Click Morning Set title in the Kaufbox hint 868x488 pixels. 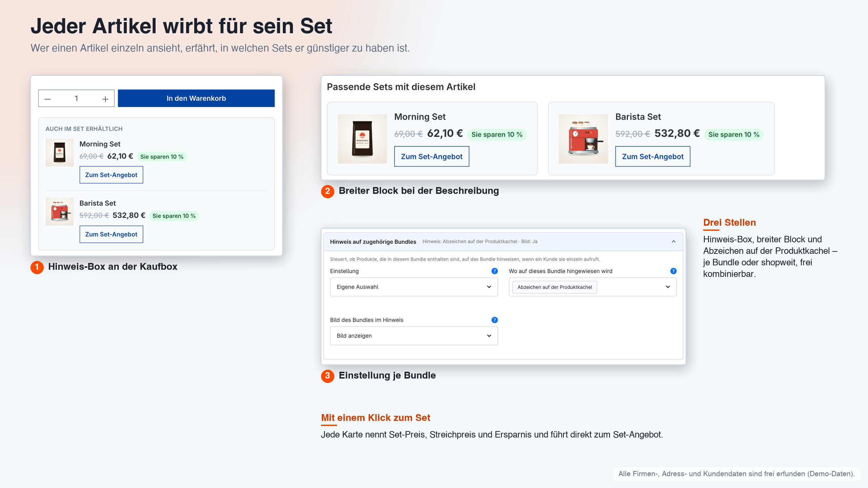coord(100,144)
